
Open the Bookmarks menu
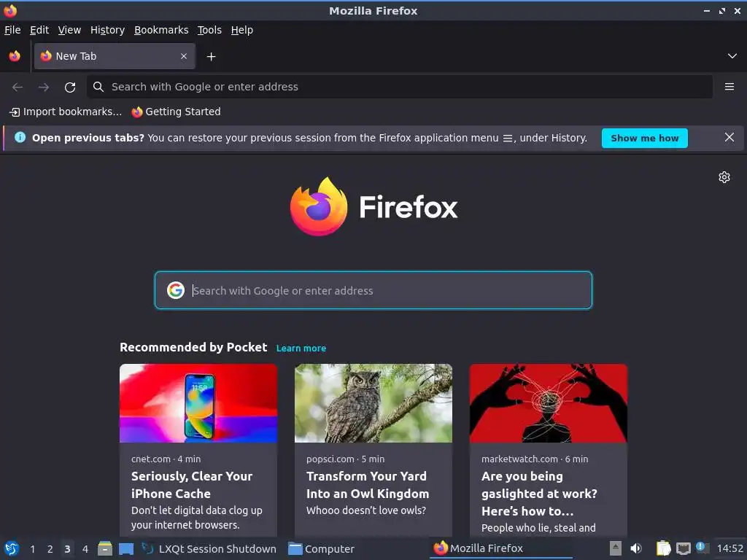(161, 30)
